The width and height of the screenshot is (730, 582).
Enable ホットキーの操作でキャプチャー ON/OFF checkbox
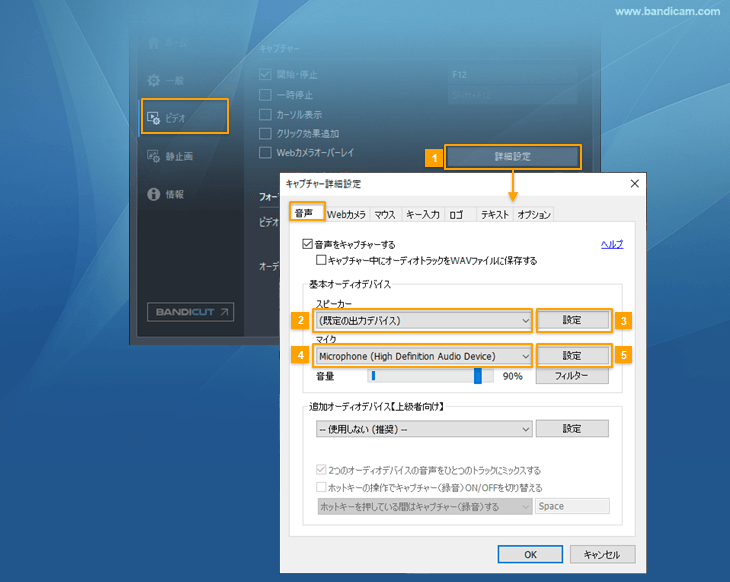click(321, 487)
